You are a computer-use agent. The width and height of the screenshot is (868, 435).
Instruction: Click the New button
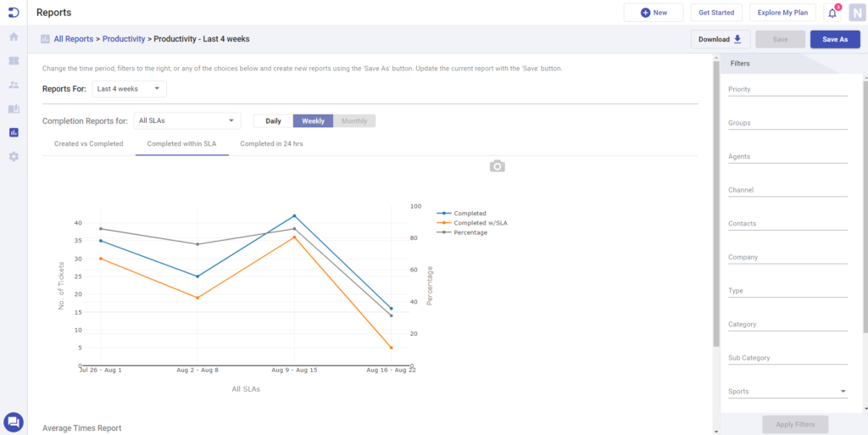point(654,13)
